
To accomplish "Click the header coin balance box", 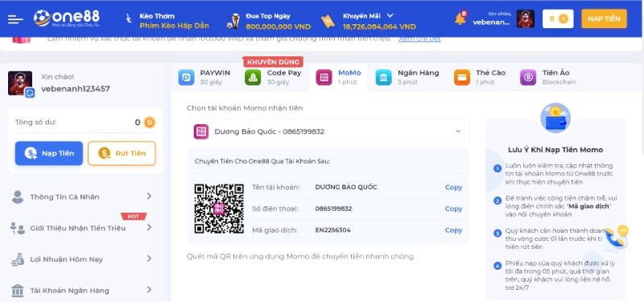I will point(557,19).
